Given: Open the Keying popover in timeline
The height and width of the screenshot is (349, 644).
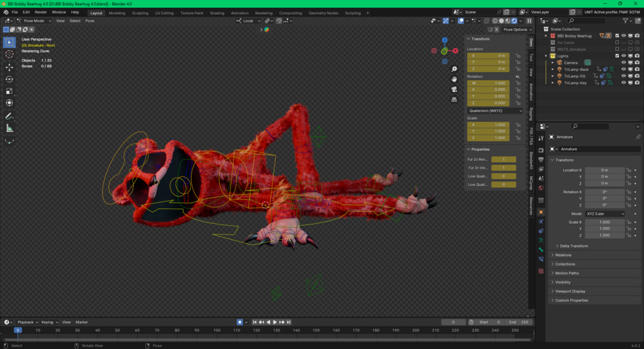Looking at the screenshot, I should [x=49, y=322].
